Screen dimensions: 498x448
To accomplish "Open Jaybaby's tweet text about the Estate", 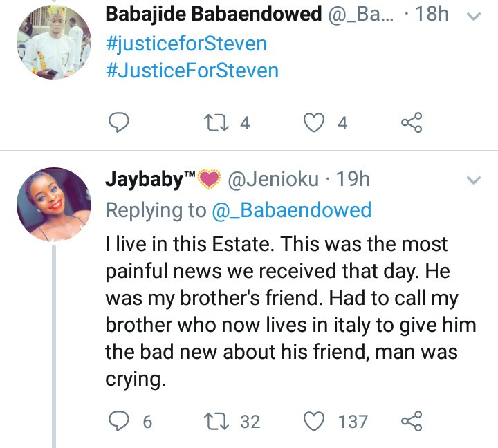I will (x=291, y=312).
